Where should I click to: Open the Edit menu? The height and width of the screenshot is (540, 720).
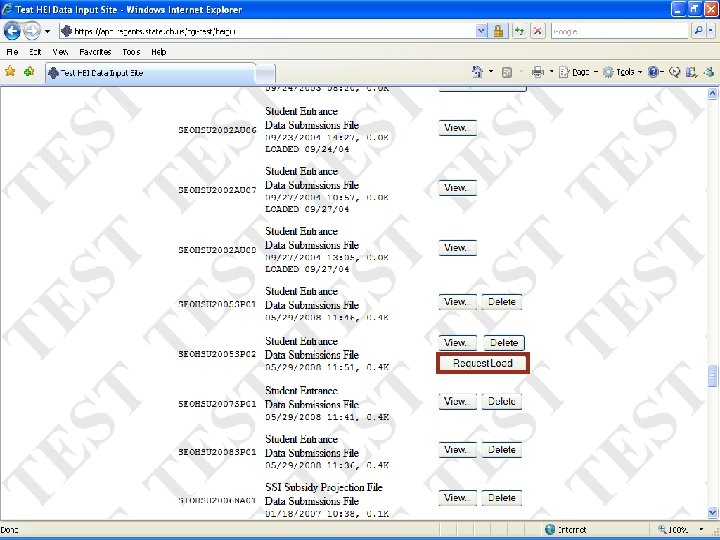click(35, 52)
